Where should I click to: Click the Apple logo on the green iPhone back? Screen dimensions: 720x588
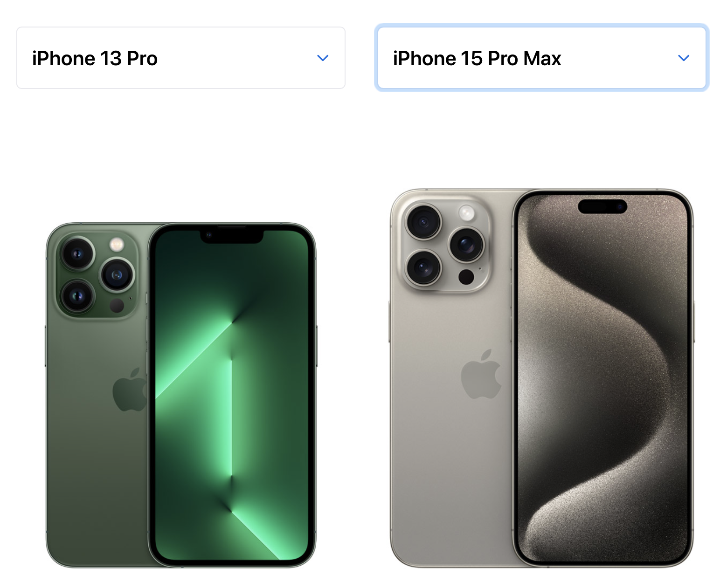click(x=130, y=390)
